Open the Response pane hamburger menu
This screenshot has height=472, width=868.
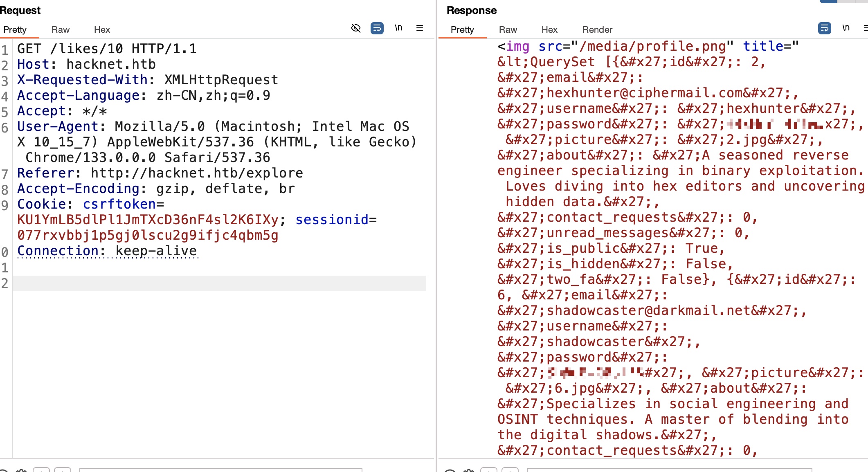(x=865, y=28)
